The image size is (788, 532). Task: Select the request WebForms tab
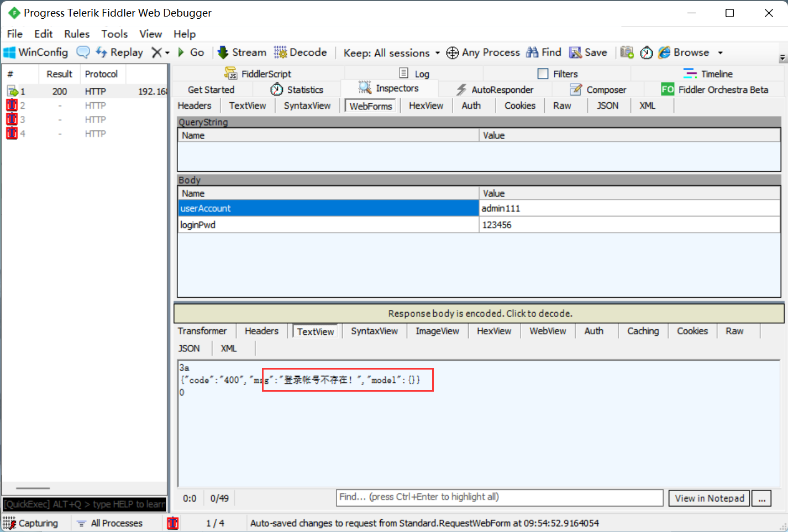pyautogui.click(x=371, y=106)
